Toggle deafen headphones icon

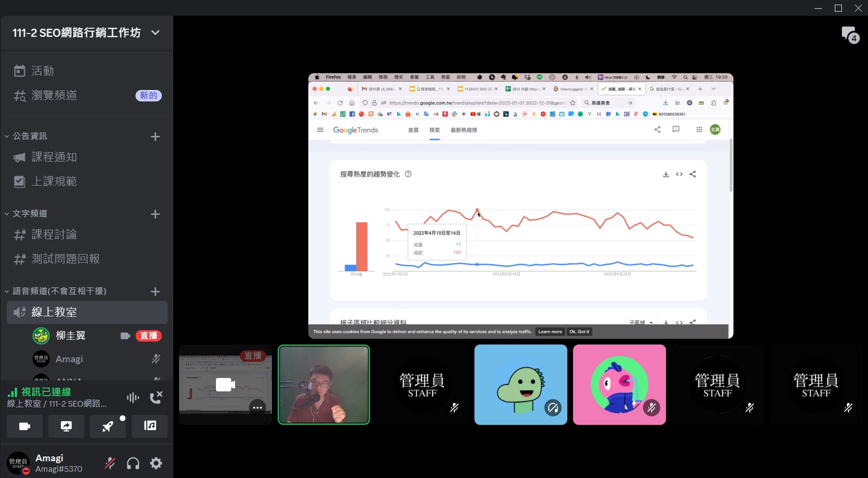tap(133, 463)
